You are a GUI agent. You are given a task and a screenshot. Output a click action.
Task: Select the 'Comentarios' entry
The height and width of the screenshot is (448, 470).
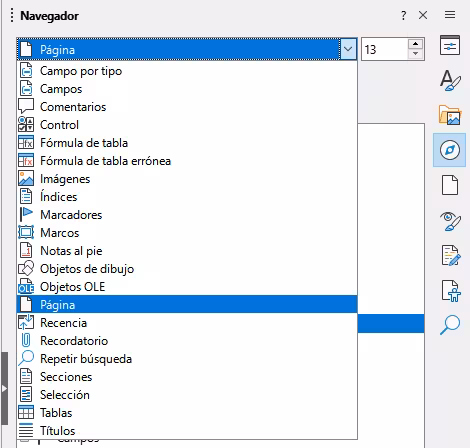coord(187,107)
